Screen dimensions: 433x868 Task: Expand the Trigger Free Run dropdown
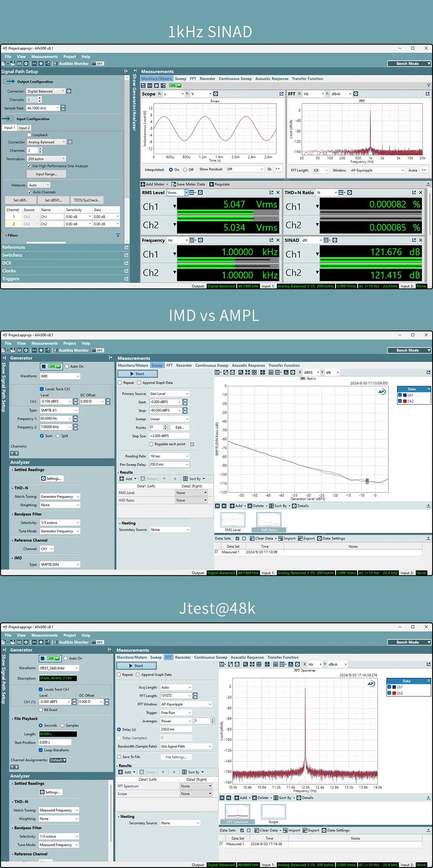point(189,713)
